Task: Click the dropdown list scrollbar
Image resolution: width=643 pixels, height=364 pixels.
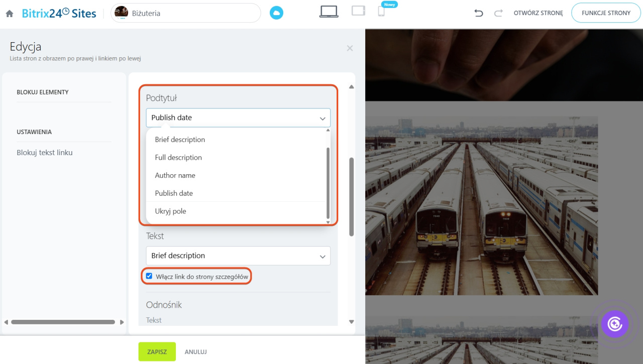Action: pyautogui.click(x=328, y=182)
